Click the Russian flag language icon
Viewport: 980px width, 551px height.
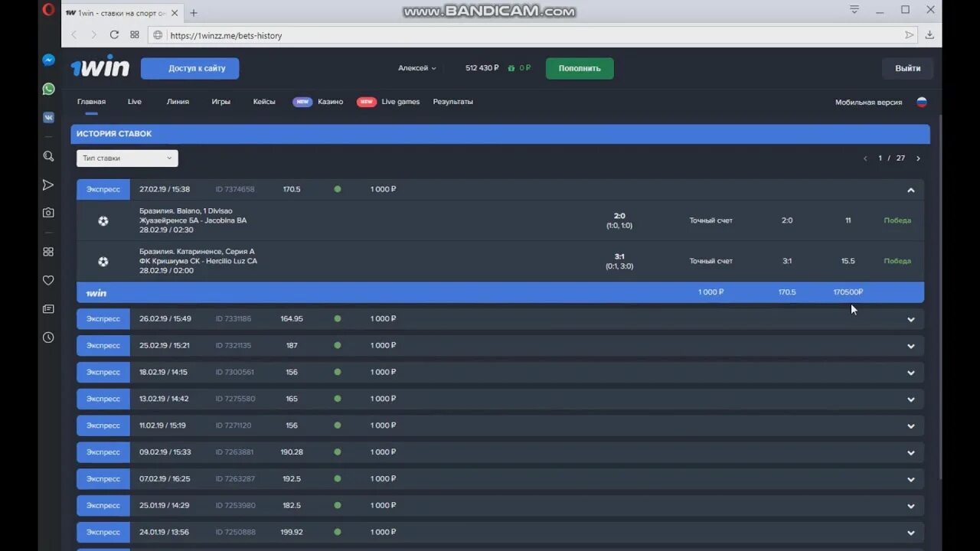click(x=922, y=102)
